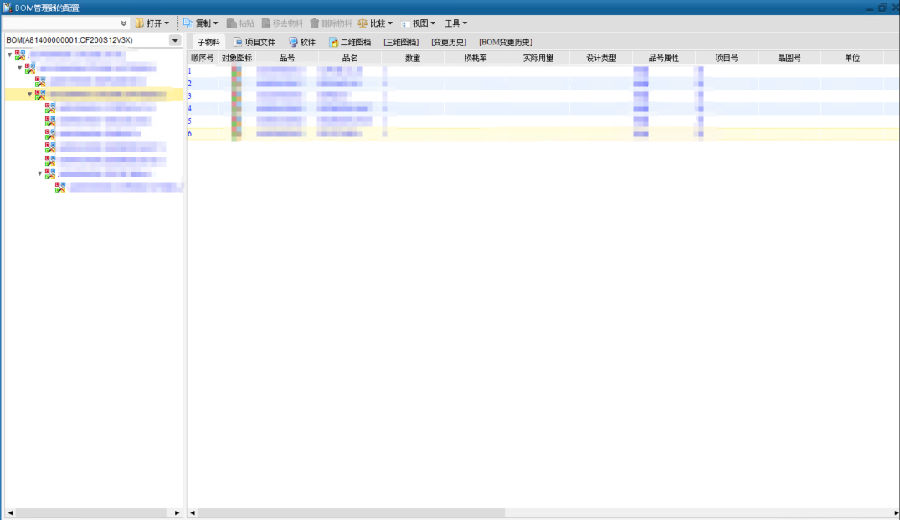Open the BOM(A81400000001...) combo box dropdown
Screen dimensions: 900x520
[x=175, y=40]
